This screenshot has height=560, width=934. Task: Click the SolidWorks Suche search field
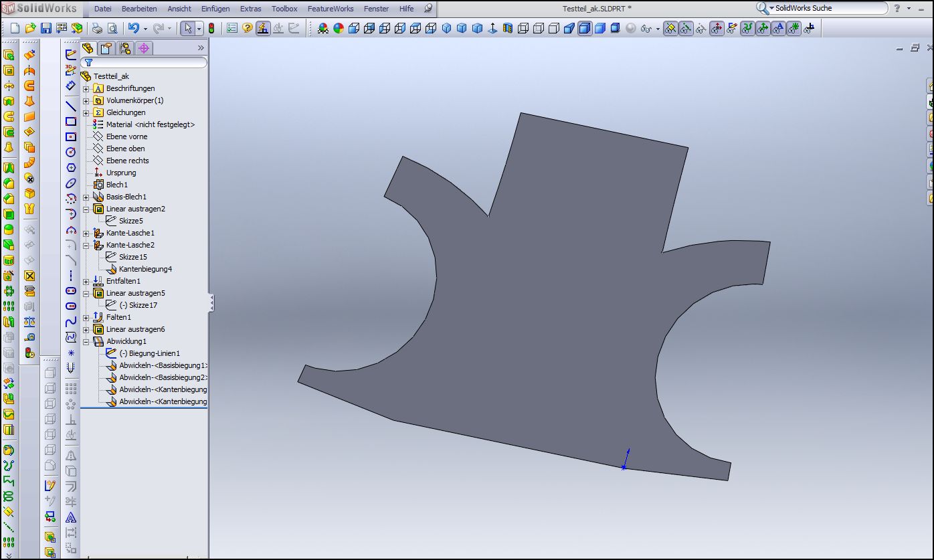830,8
